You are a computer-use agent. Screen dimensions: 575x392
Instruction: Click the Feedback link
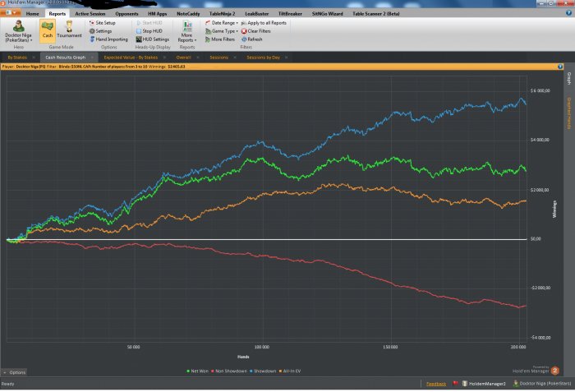coord(436,384)
